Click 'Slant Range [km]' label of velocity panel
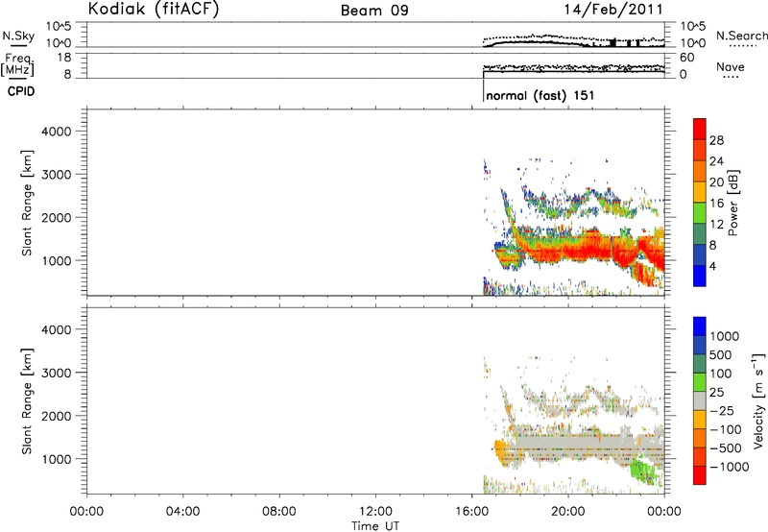 [x=27, y=401]
